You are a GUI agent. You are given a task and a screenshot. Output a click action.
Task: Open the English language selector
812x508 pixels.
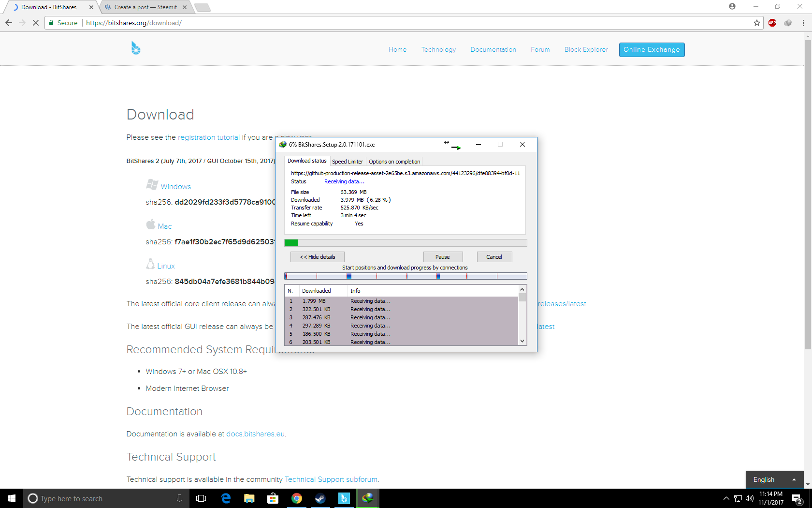pyautogui.click(x=775, y=479)
